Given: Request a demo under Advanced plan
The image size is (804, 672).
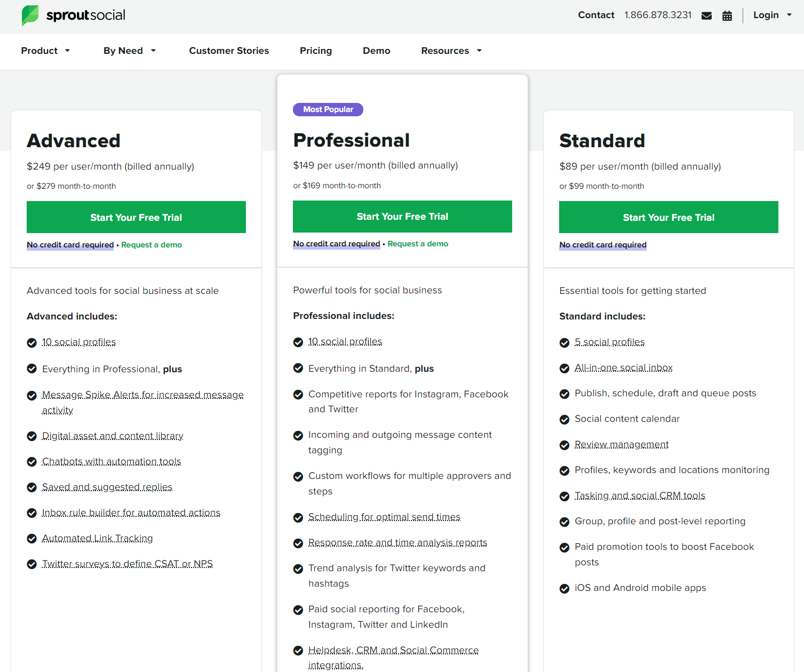Looking at the screenshot, I should click(152, 245).
